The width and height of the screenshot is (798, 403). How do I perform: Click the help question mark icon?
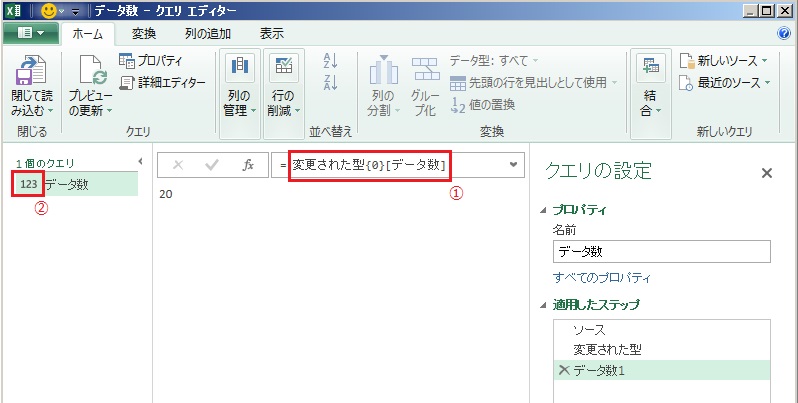point(784,33)
